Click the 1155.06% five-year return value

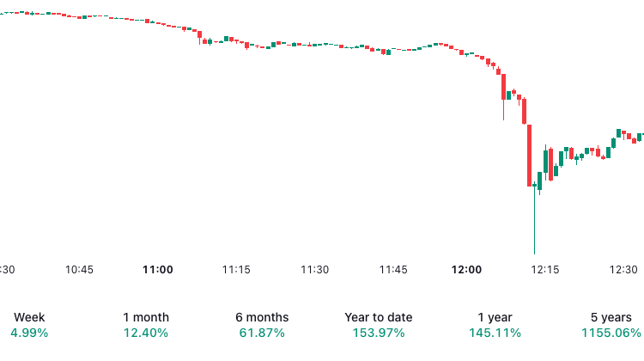pos(611,333)
